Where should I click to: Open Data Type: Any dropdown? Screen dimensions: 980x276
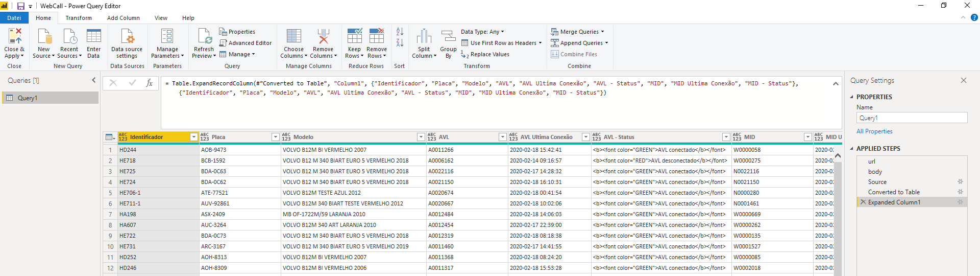(x=482, y=32)
